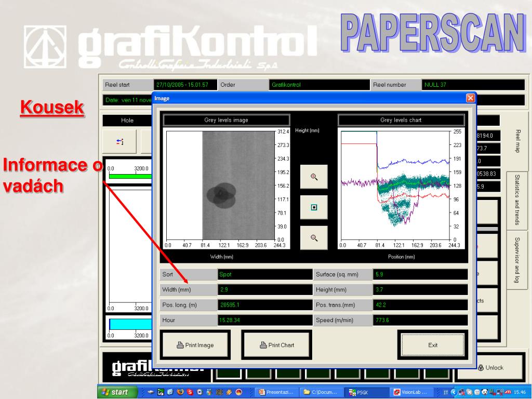This screenshot has height=399, width=532.
Task: Select Pos. trans. value 42.2
Action: pyautogui.click(x=420, y=305)
